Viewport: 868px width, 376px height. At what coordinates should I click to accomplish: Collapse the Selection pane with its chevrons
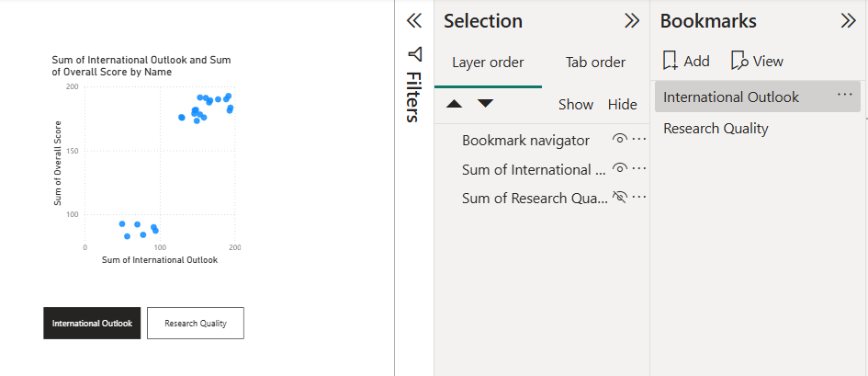(x=632, y=21)
